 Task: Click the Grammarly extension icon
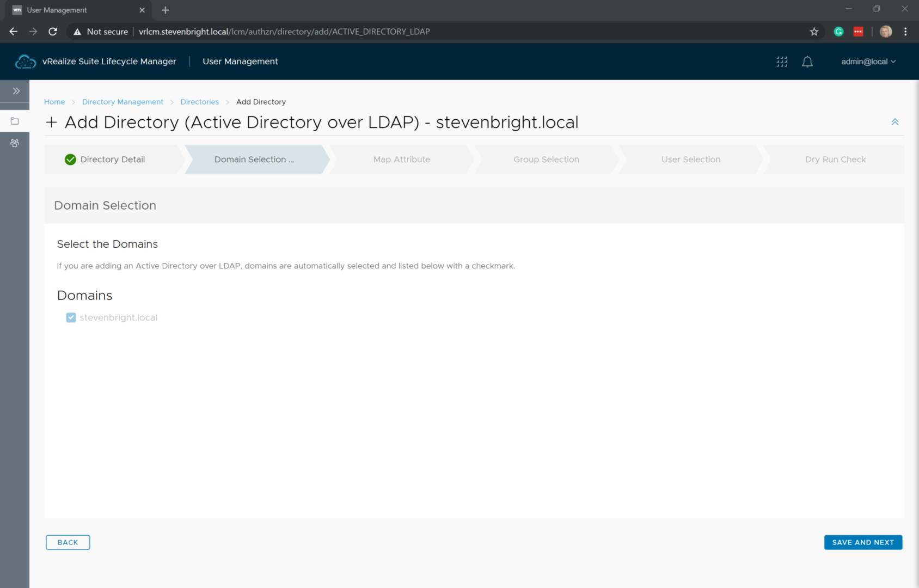click(838, 32)
